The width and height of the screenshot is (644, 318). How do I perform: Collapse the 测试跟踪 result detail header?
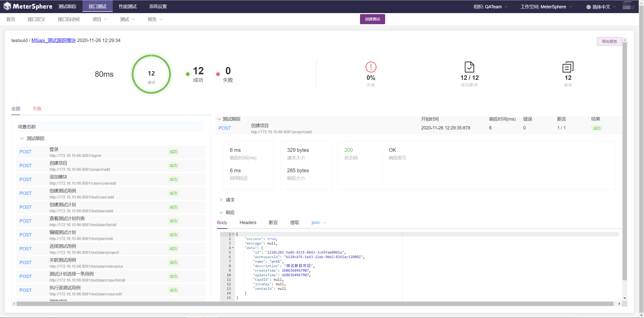[x=219, y=119]
